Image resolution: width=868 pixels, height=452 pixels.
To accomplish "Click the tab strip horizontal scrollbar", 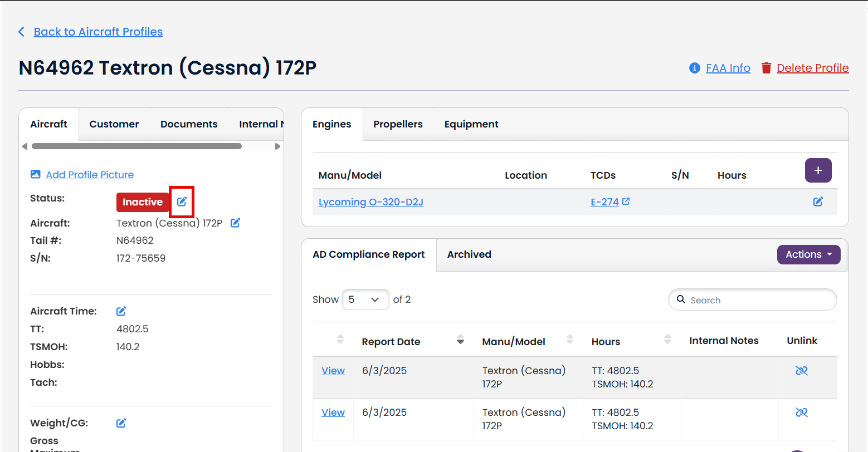I will click(136, 146).
